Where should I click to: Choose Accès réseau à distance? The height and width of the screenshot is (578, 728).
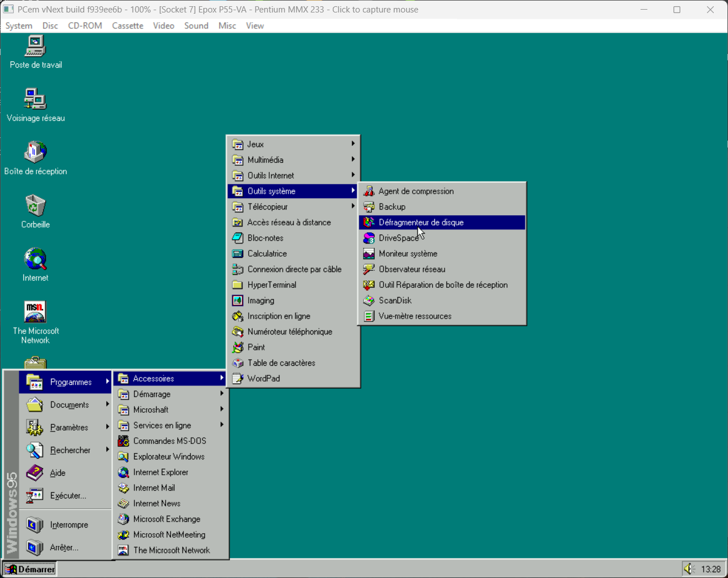[x=293, y=223]
